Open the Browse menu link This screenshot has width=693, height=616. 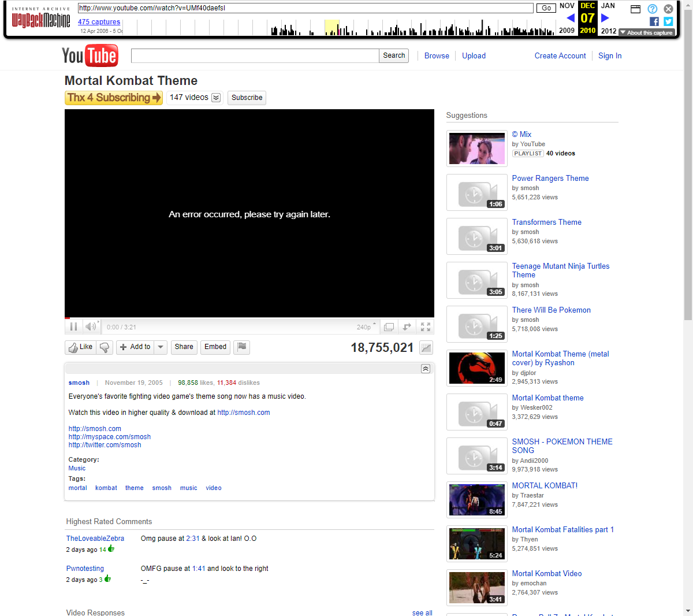coord(437,56)
